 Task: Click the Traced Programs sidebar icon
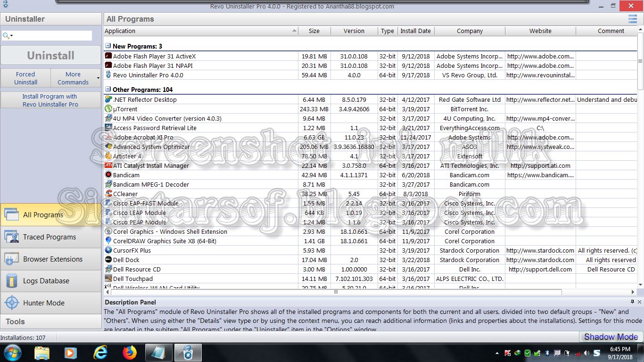pos(11,237)
